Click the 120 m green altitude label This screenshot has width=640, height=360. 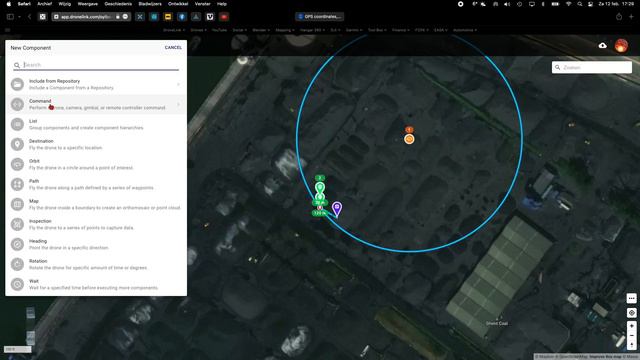click(320, 213)
